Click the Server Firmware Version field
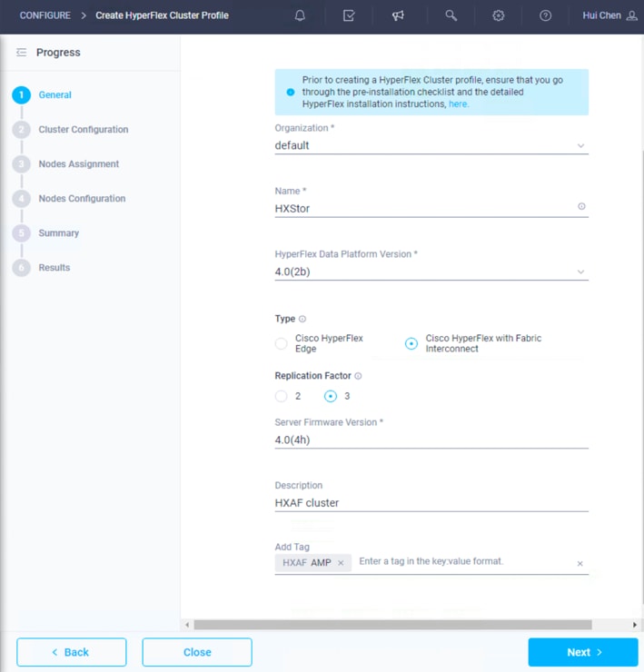The height and width of the screenshot is (672, 644). click(x=431, y=440)
